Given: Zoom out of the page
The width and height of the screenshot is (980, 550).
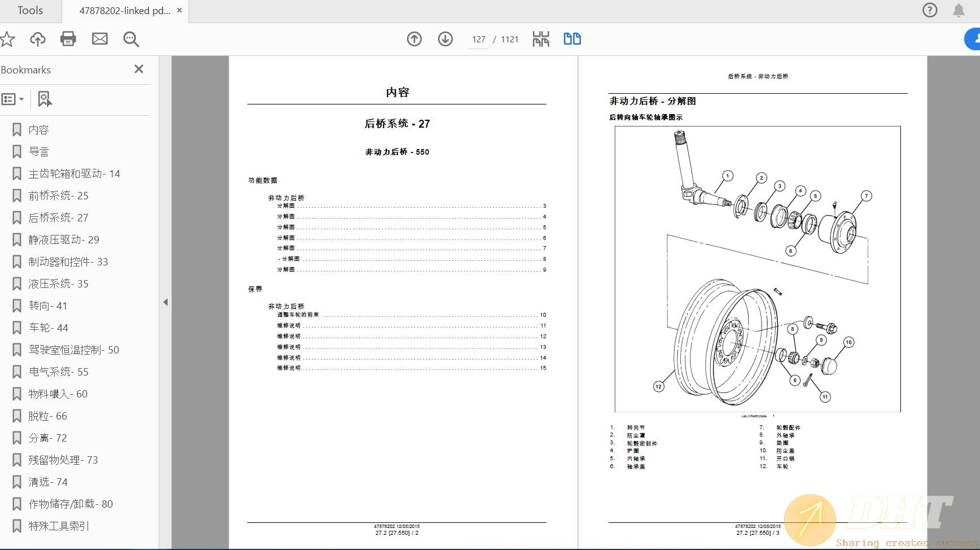Looking at the screenshot, I should point(131,40).
